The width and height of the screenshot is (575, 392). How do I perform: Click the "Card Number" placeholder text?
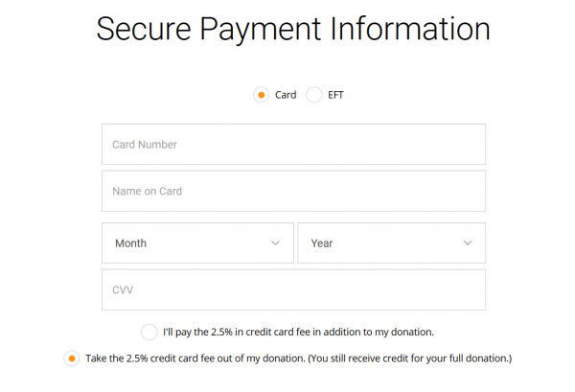(144, 145)
